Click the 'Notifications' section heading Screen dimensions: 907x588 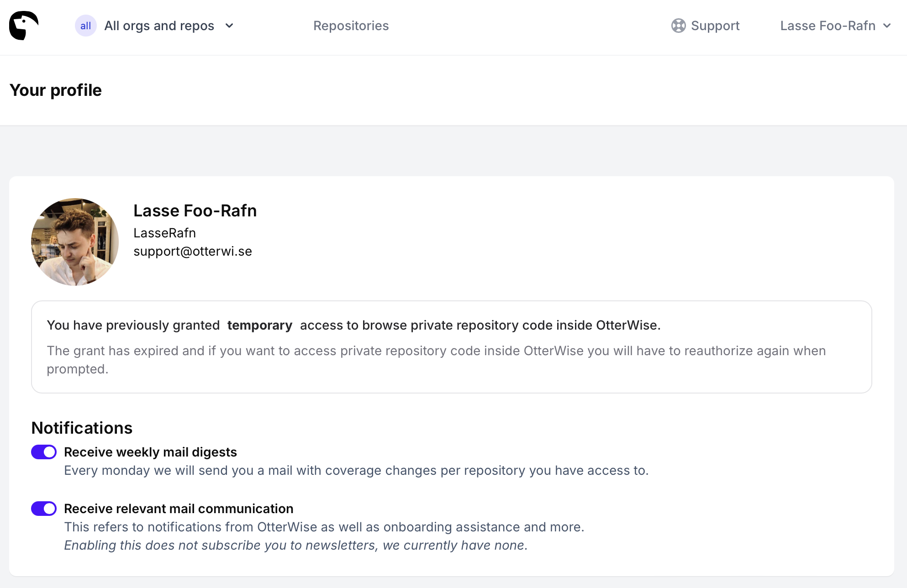click(x=82, y=428)
